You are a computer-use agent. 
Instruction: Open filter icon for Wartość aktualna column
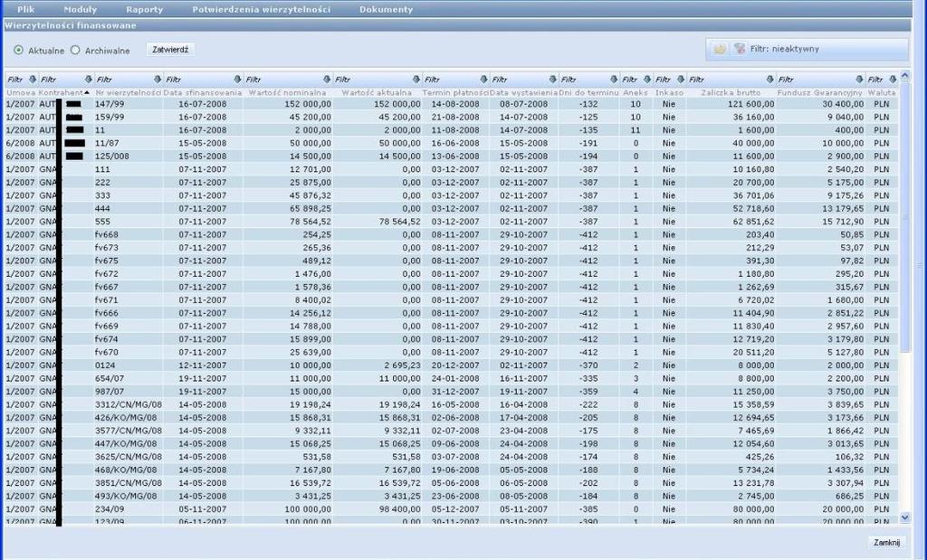click(x=416, y=79)
